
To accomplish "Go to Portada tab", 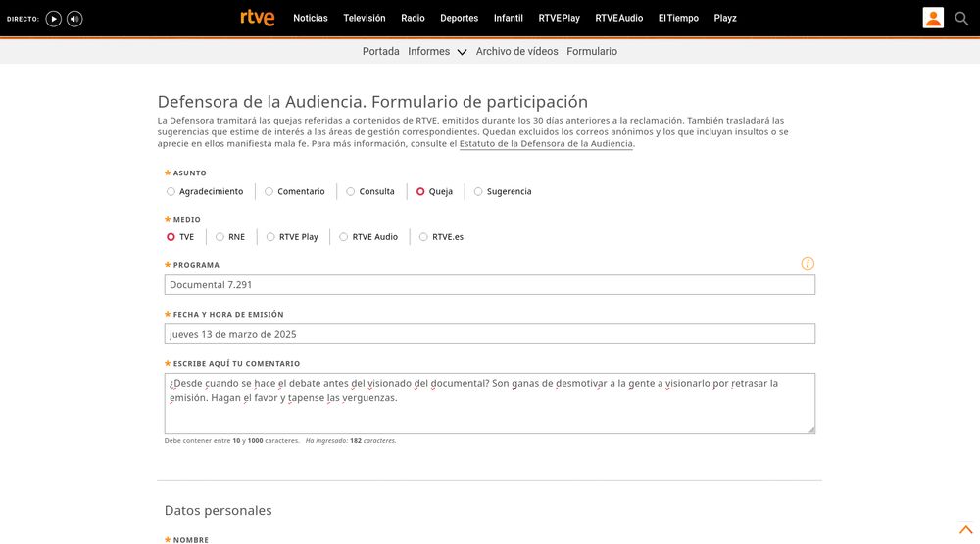I will point(380,51).
